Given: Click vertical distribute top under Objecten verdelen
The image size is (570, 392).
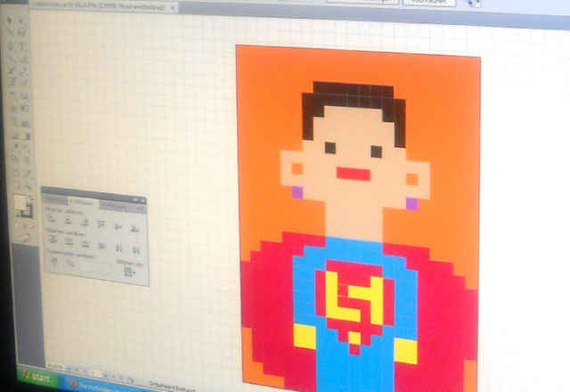Looking at the screenshot, I should [53, 240].
